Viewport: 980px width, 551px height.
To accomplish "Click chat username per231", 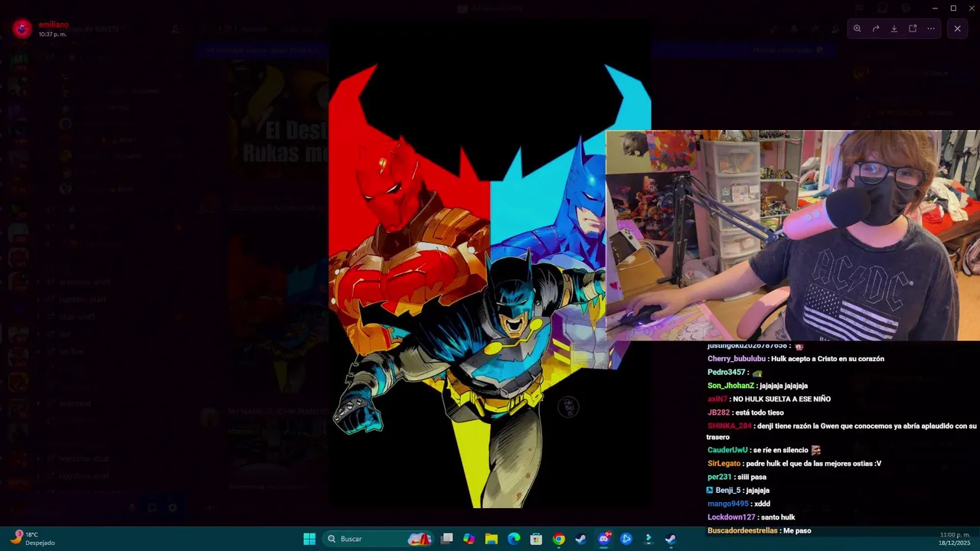I will pyautogui.click(x=720, y=477).
